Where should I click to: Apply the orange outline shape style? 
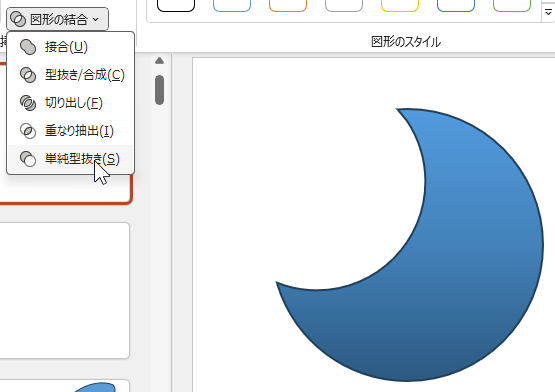click(x=288, y=6)
